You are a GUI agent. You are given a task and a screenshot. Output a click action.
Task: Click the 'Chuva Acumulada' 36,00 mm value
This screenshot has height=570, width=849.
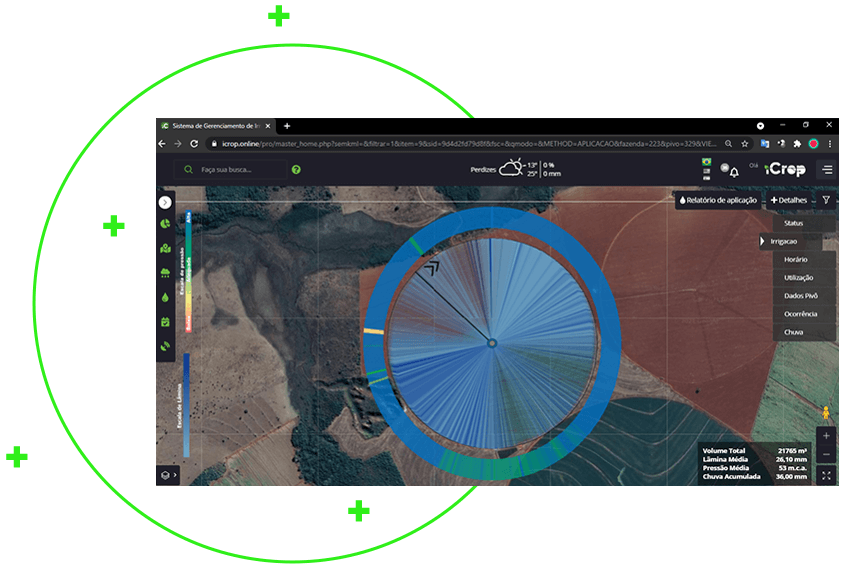(791, 477)
